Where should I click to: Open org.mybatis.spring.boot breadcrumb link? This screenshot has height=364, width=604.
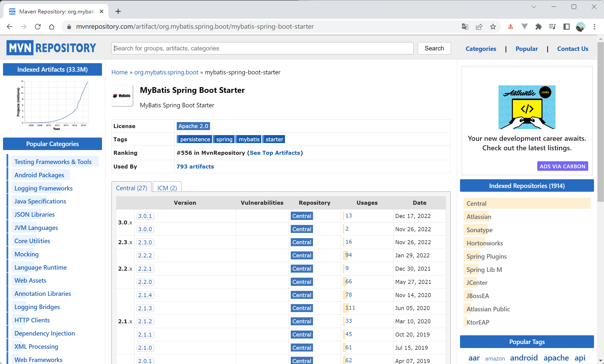tap(166, 72)
